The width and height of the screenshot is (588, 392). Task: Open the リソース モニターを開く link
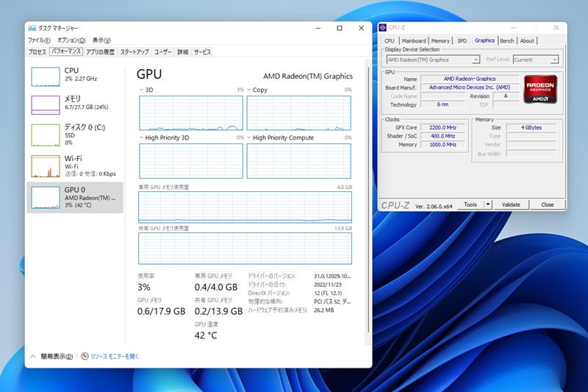115,356
